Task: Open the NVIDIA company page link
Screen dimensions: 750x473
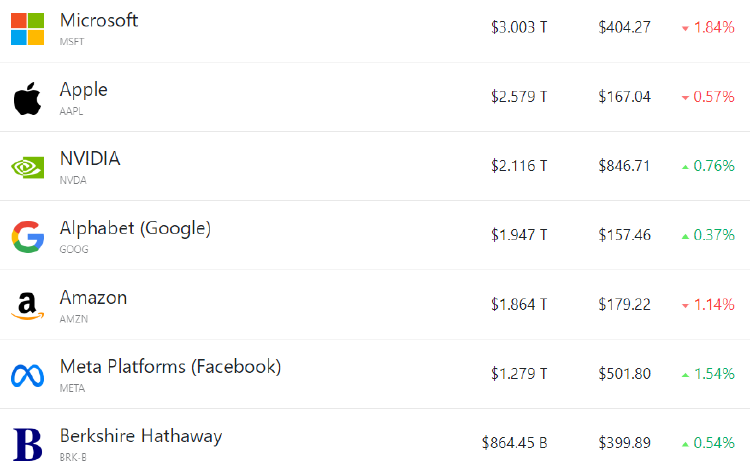Action: 90,158
